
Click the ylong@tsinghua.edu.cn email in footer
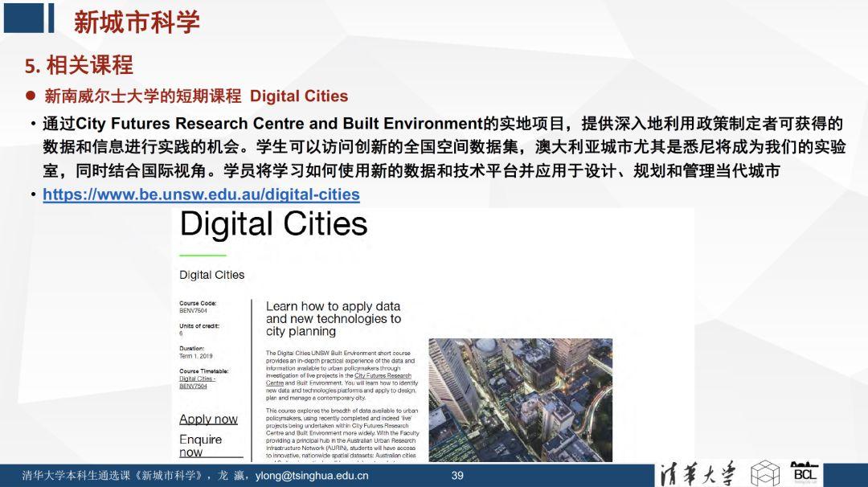click(x=312, y=476)
